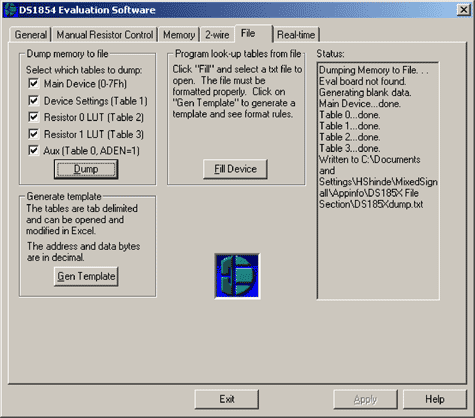
Task: Click the Gen Template button
Action: pyautogui.click(x=86, y=276)
